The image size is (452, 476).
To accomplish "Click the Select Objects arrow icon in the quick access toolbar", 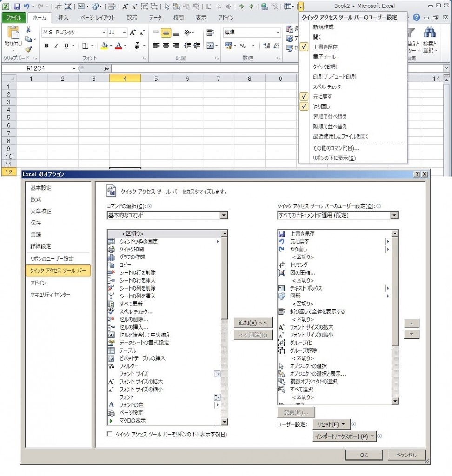I will coord(167,6).
